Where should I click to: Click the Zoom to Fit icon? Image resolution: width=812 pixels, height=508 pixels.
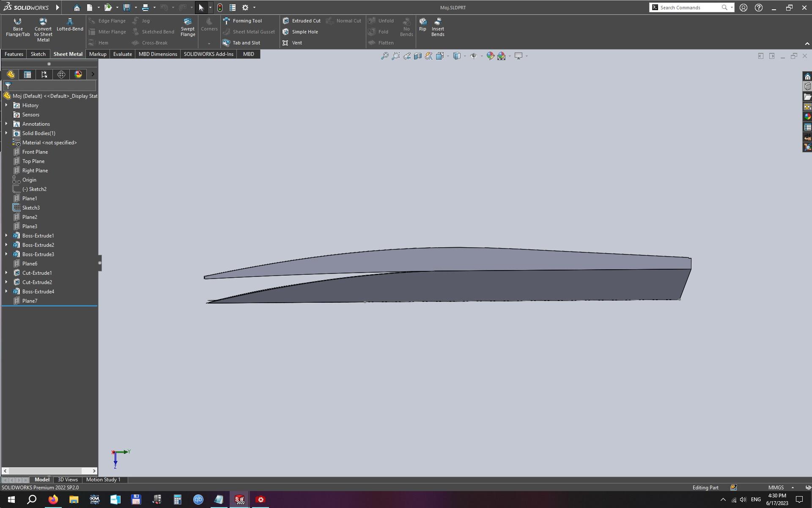[384, 56]
